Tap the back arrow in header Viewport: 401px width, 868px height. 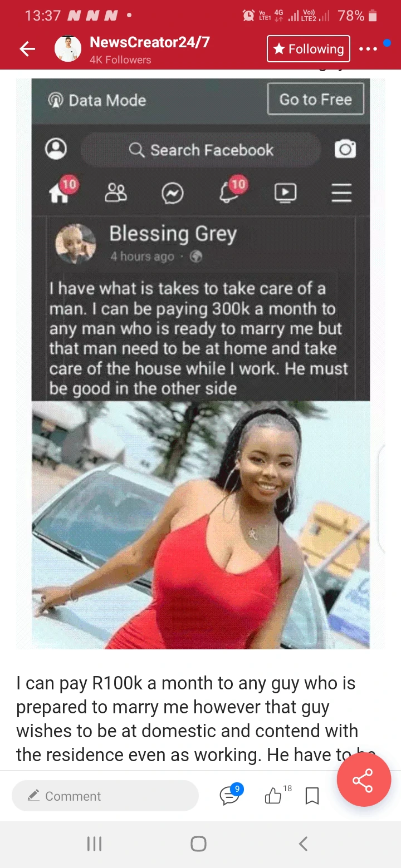tap(27, 49)
